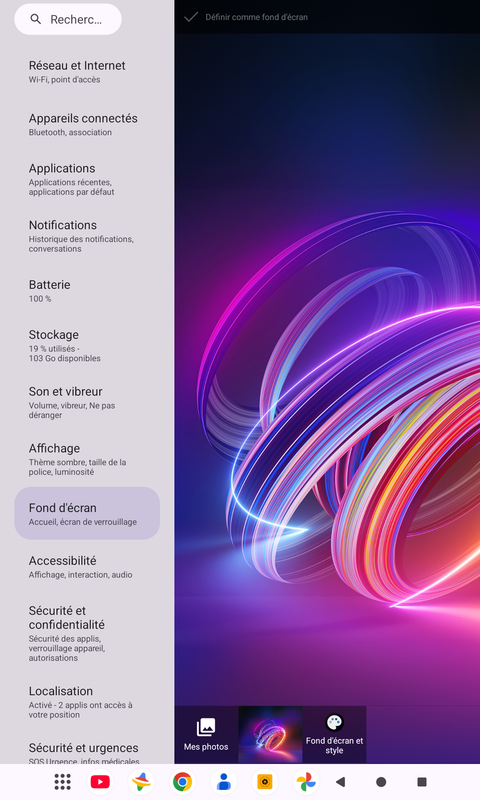
Task: Open Affichage settings
Action: click(x=87, y=459)
